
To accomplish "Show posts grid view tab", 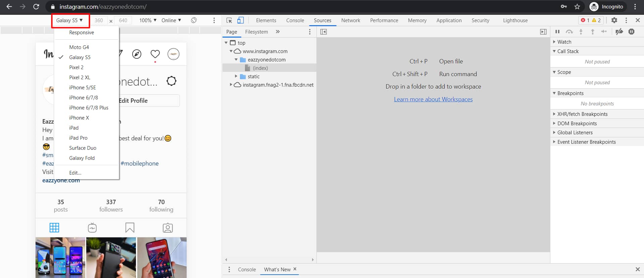I will [x=54, y=228].
